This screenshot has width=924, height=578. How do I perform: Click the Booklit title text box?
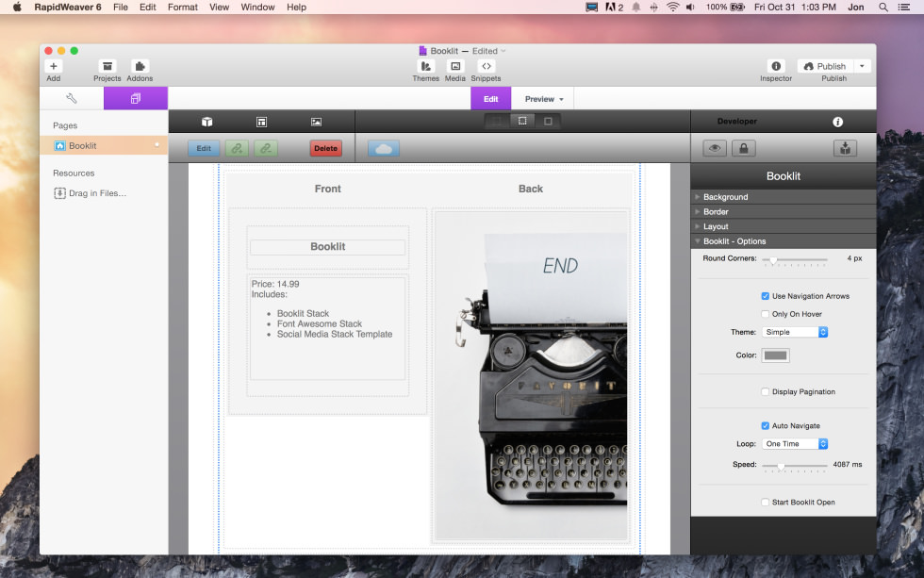(328, 247)
